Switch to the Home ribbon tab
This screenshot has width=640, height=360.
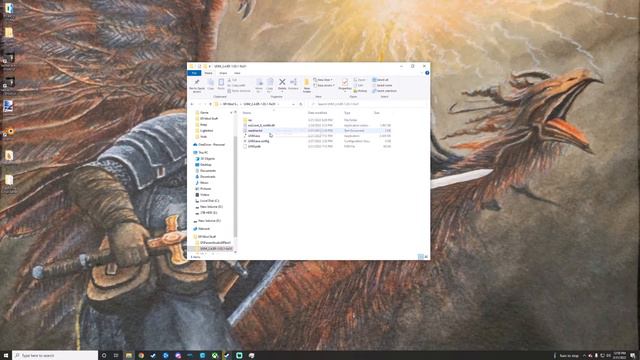point(208,73)
